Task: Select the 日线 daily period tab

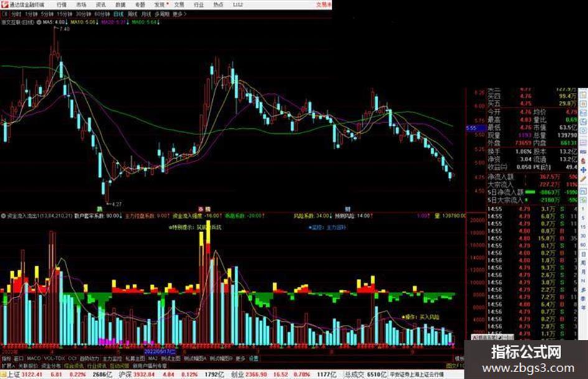Action: (x=118, y=14)
